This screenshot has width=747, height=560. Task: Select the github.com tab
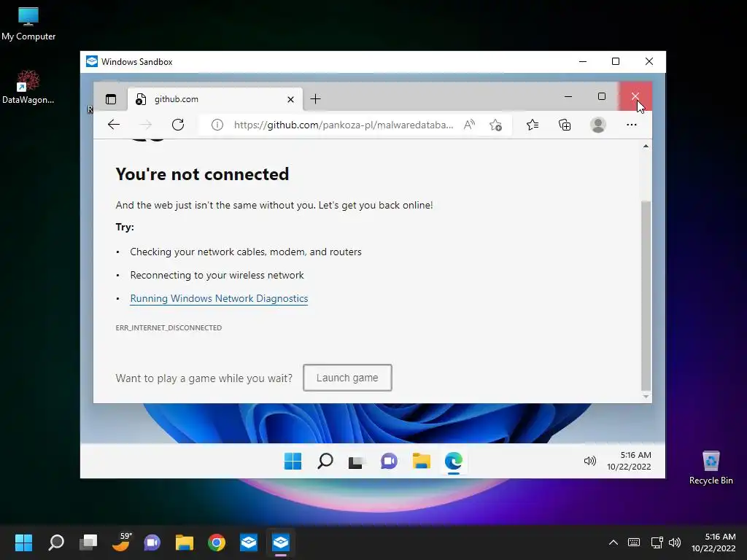(215, 99)
